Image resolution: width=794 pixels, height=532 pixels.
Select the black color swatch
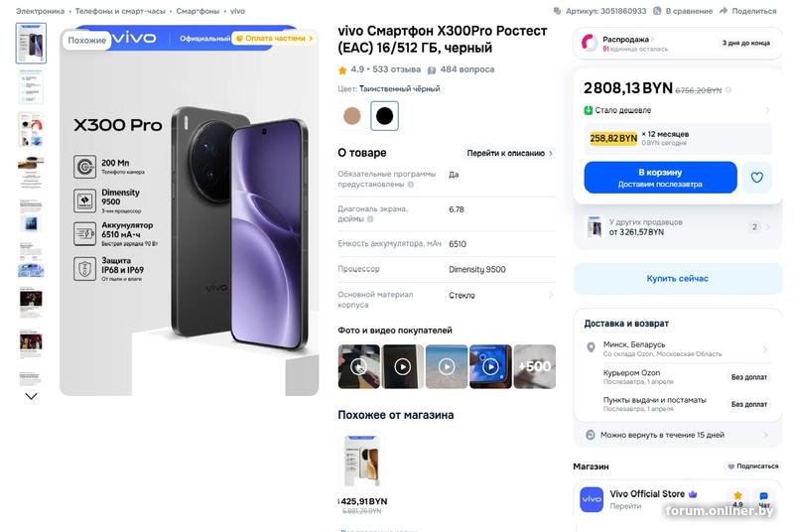point(384,116)
